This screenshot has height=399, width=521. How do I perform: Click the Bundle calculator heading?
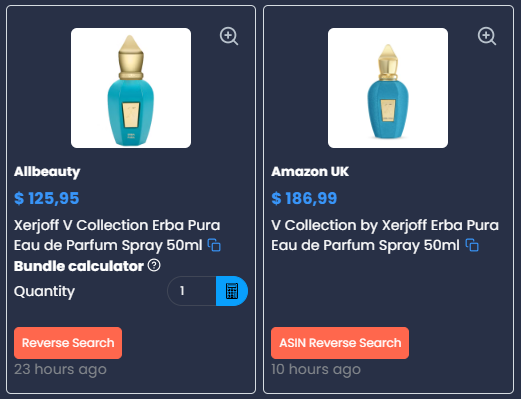click(x=79, y=266)
